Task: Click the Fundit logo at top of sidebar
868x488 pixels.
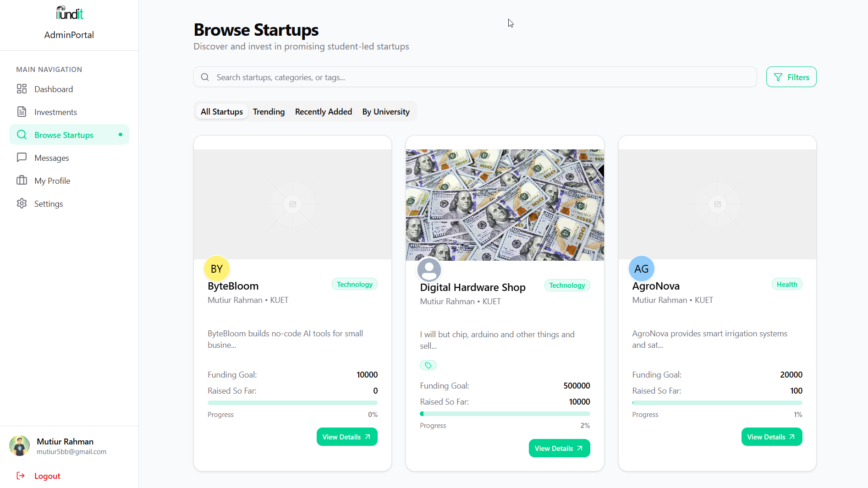Action: [69, 13]
